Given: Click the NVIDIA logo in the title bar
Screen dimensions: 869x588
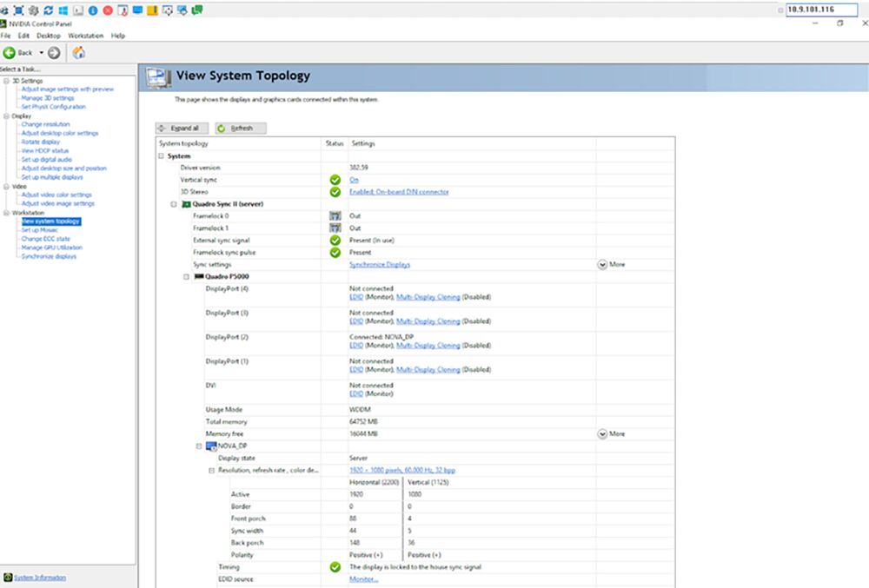Looking at the screenshot, I should tap(3, 23).
